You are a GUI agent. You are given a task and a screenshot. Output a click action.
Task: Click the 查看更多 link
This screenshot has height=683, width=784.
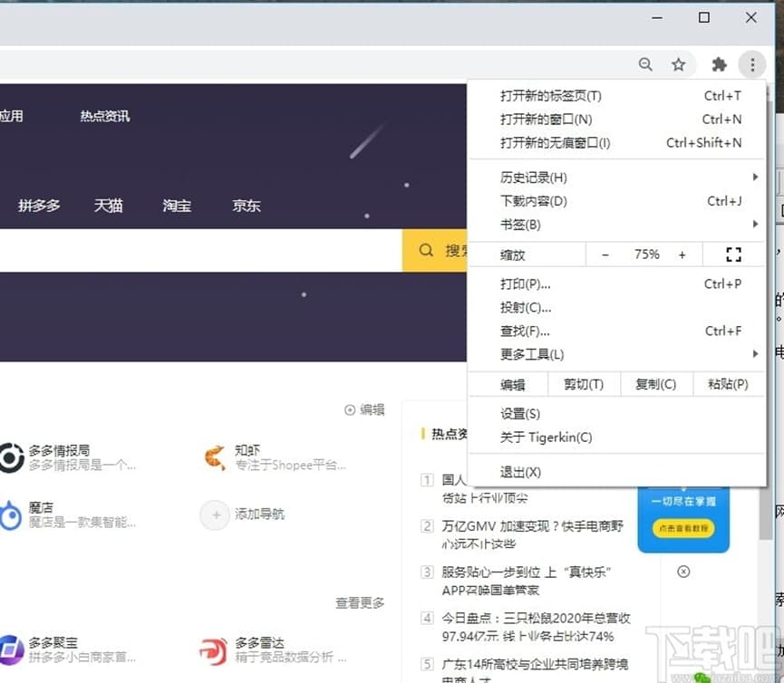click(360, 602)
